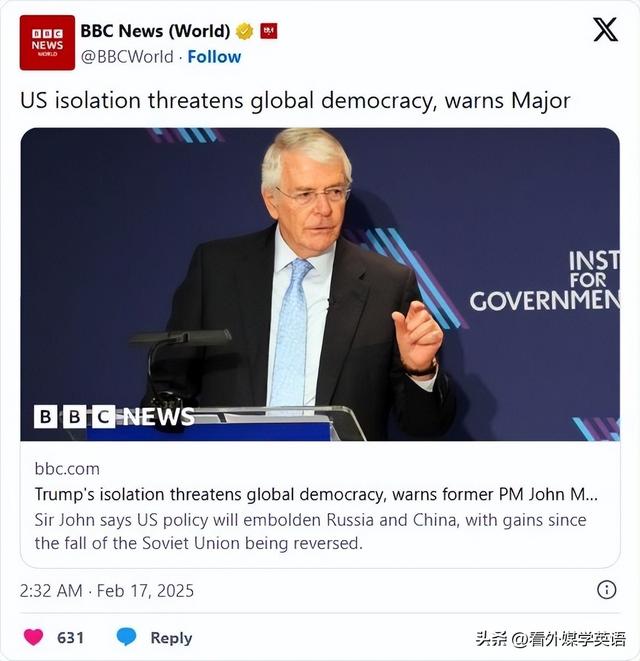Like the tweet with the heart icon

click(x=33, y=637)
